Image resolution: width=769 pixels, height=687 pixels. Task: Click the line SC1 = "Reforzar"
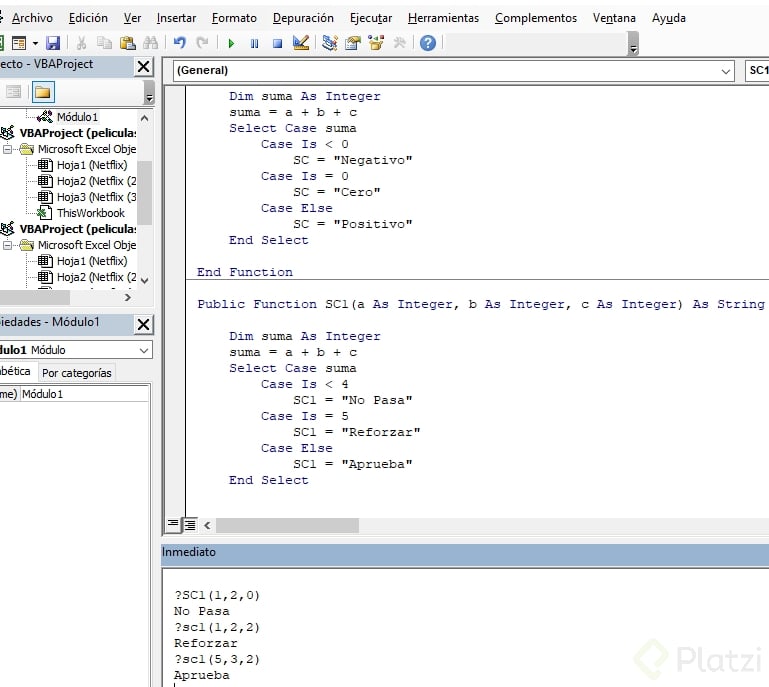(x=357, y=433)
